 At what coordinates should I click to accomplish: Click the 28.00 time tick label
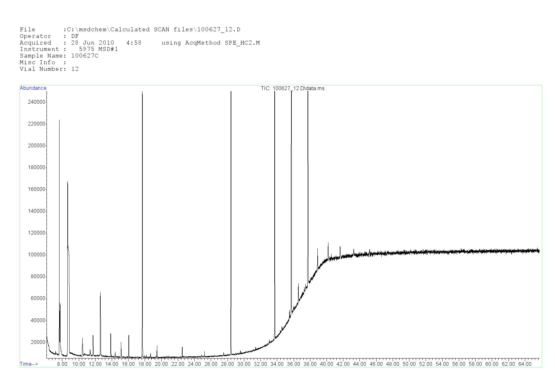[227, 364]
